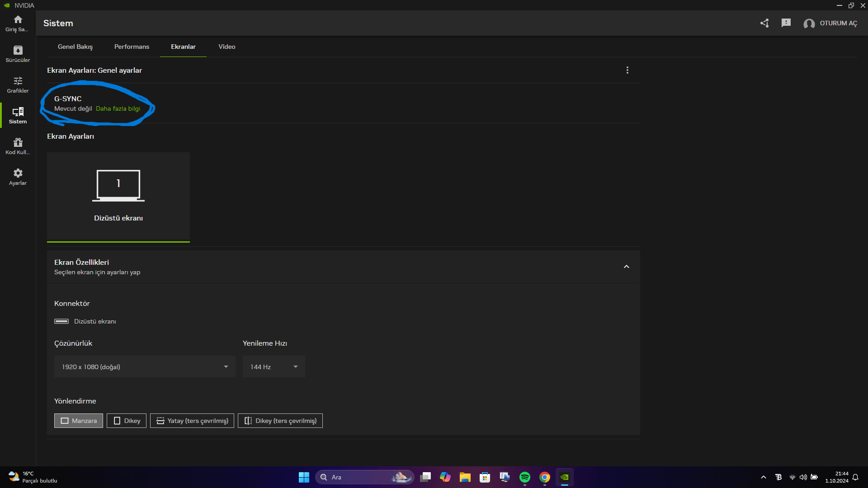This screenshot has height=488, width=868.
Task: Collapse the Ekran Özellikleri section
Action: pos(627,267)
